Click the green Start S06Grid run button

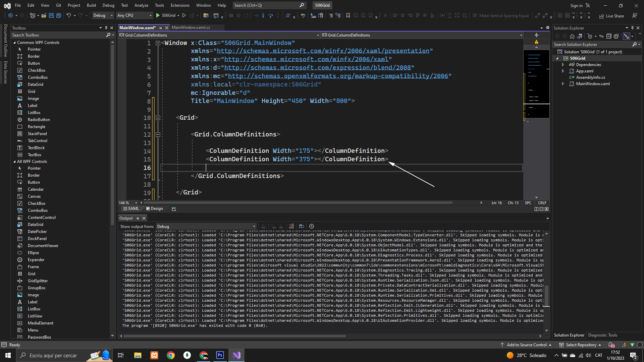tap(158, 15)
